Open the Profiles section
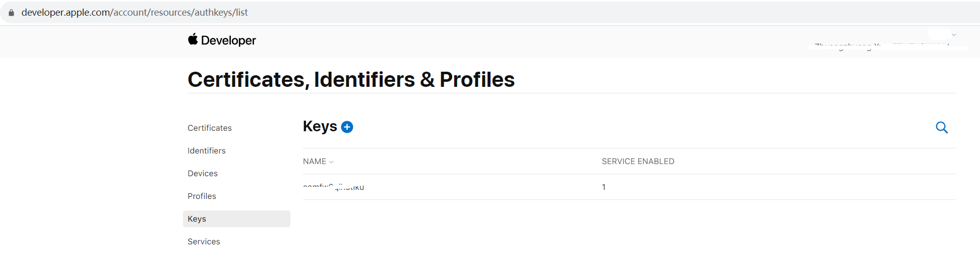This screenshot has width=980, height=258. [202, 196]
